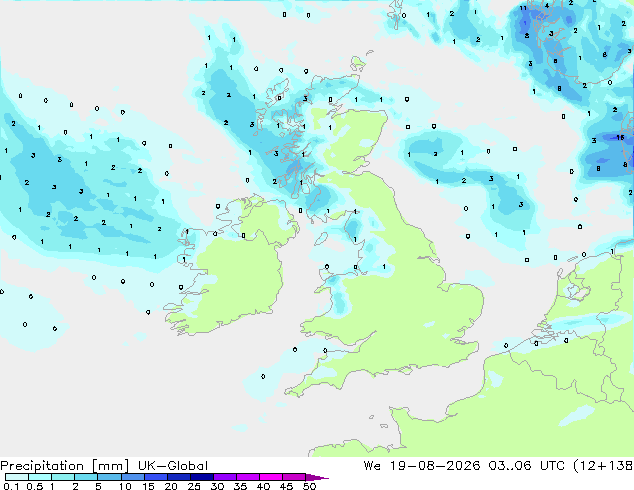Click the '30' legend scale label
This screenshot has height=490, width=634.
(x=217, y=486)
